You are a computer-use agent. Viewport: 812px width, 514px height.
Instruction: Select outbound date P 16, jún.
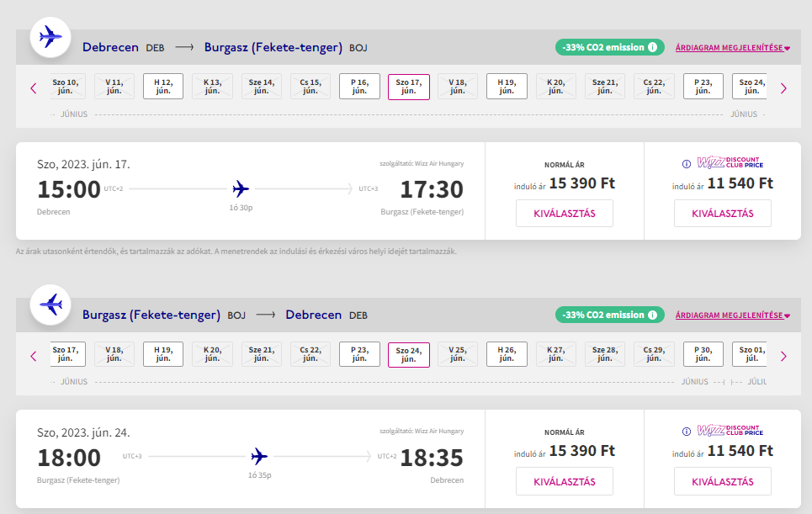[x=359, y=87]
